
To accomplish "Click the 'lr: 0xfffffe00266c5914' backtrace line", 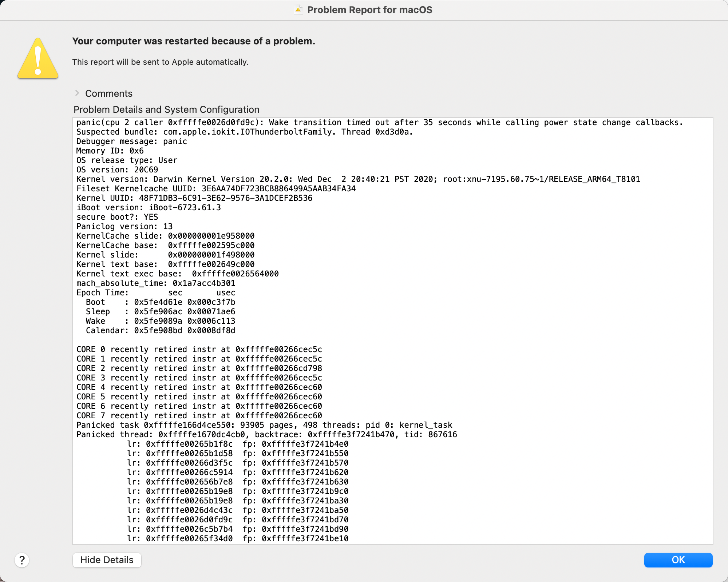I will tap(238, 473).
